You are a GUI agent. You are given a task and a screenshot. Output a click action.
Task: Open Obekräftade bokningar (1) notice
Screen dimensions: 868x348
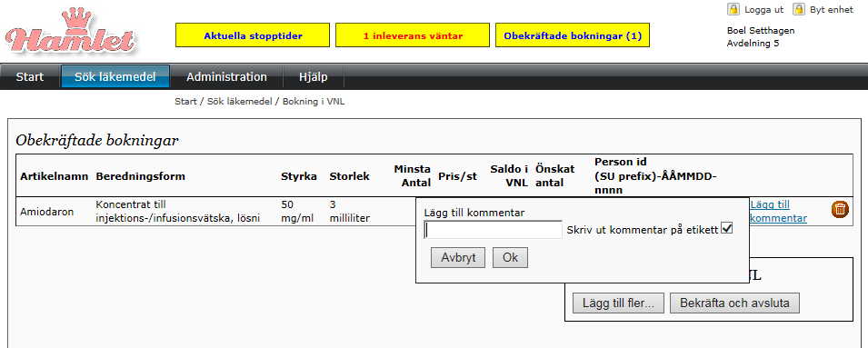click(573, 35)
